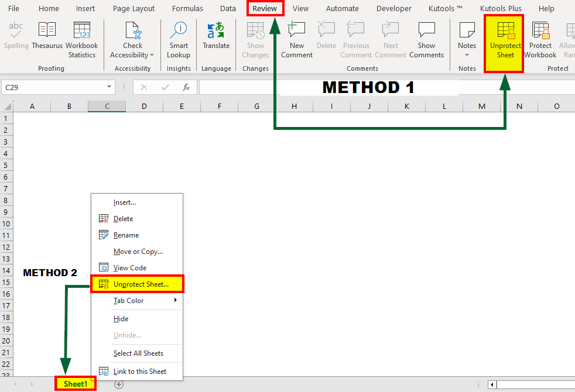Click Show Changes in ribbon
The image size is (575, 392).
click(x=255, y=40)
